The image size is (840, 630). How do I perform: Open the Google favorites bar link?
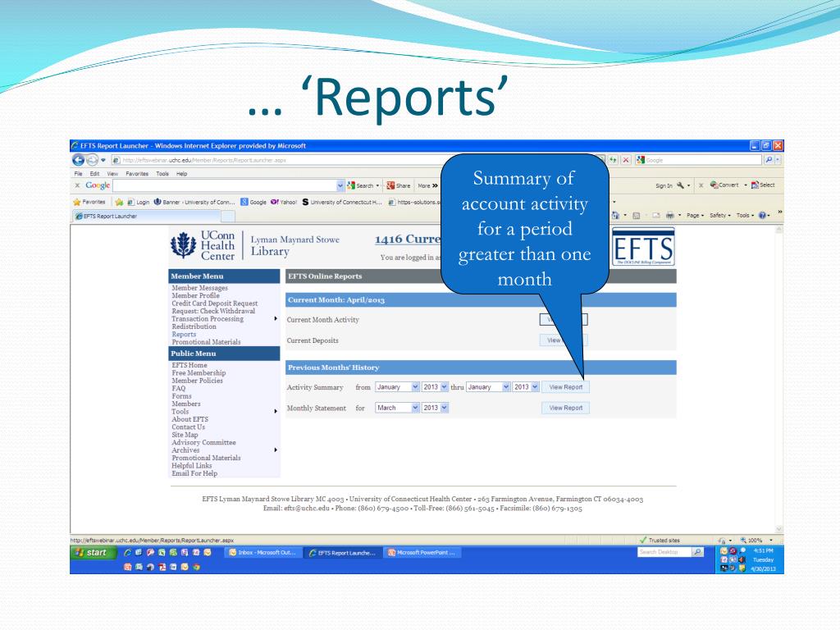[253, 202]
